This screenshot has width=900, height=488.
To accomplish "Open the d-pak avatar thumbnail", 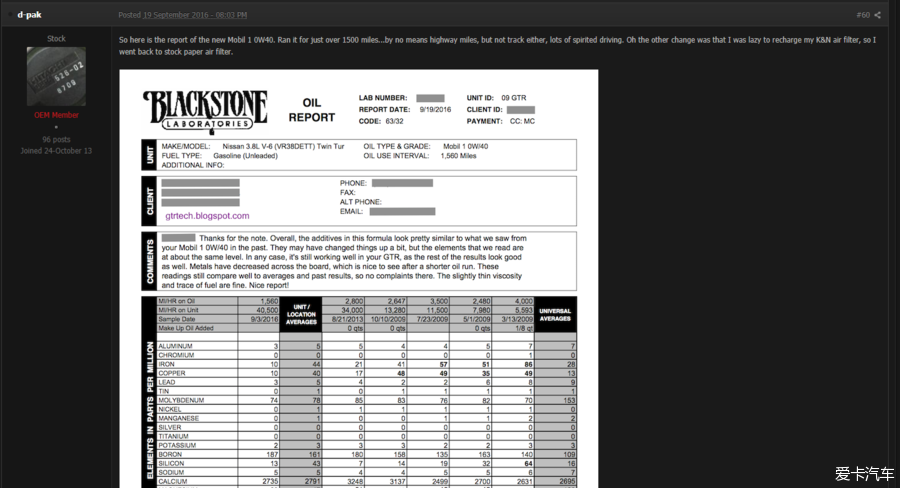I will click(x=56, y=76).
